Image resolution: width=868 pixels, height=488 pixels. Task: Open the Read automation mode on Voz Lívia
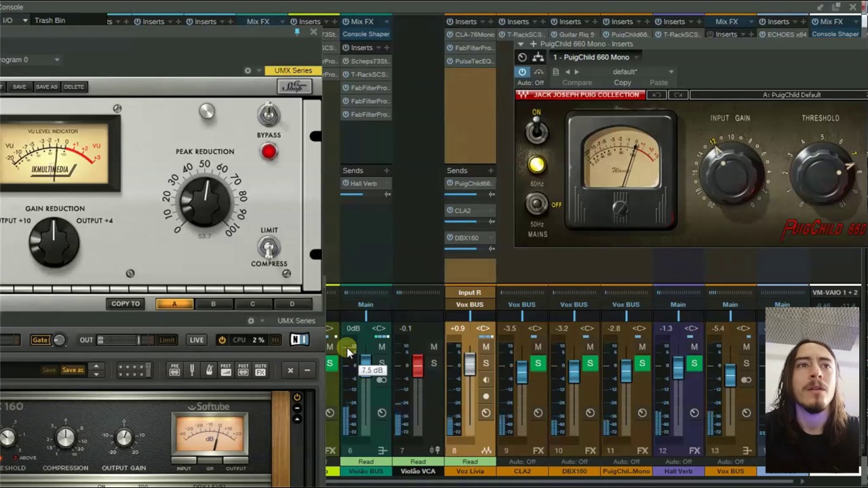coord(470,462)
